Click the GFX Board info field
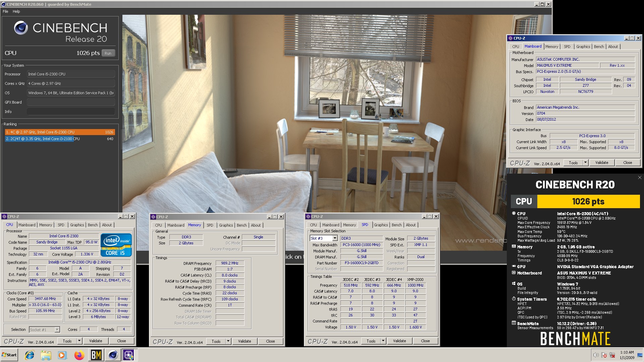Image resolution: width=644 pixels, height=362 pixels. click(x=71, y=102)
